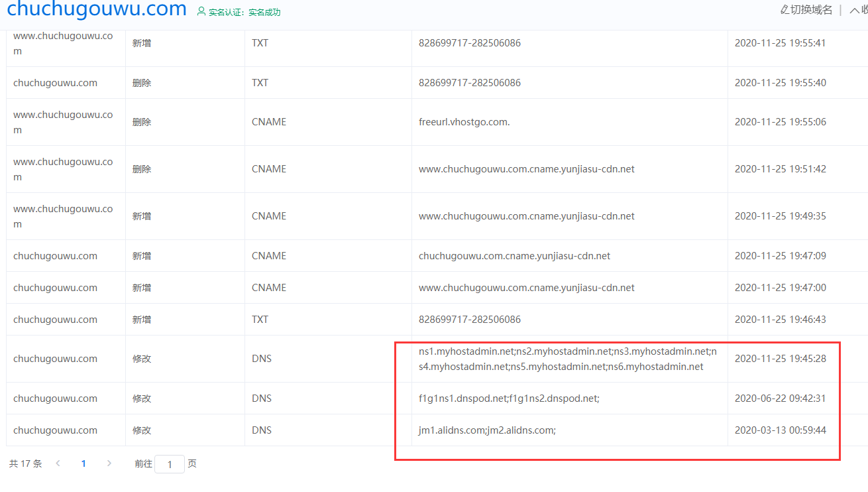This screenshot has width=868, height=492.
Task: Click timestamp 2020-06-22 09:42:31
Action: 780,399
